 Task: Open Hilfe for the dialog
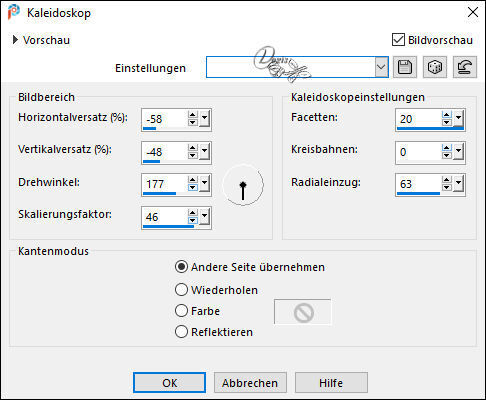coord(331,383)
